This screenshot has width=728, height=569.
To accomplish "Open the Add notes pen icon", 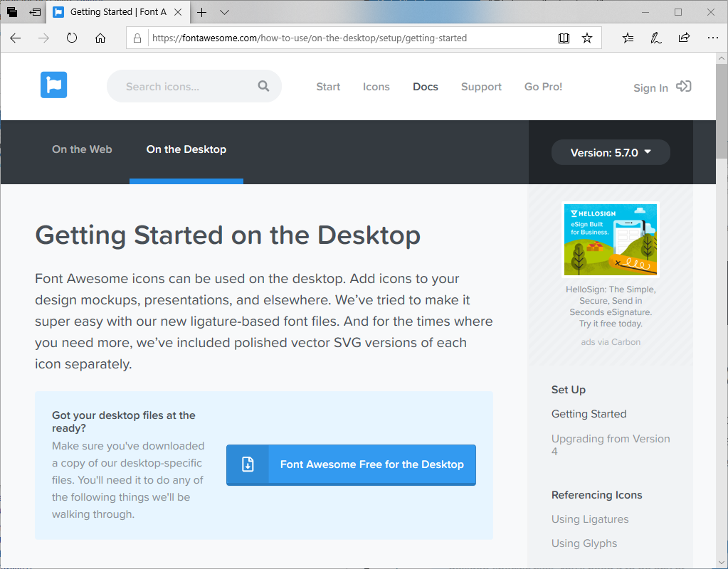I will pos(656,38).
